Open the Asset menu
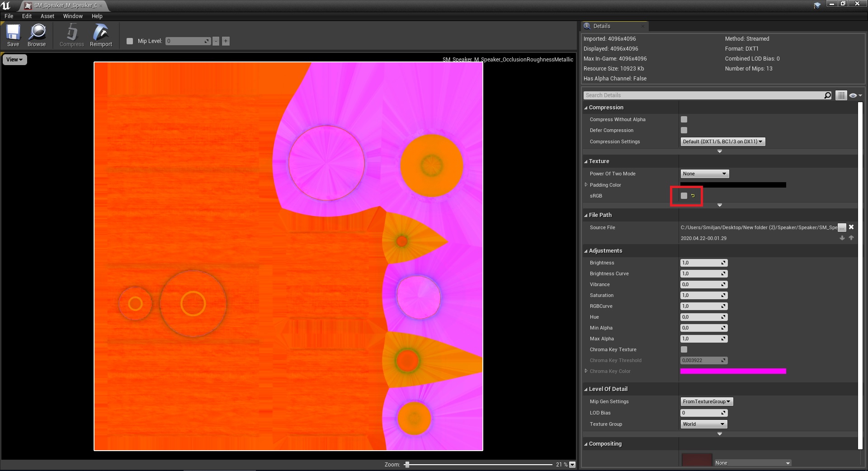Image resolution: width=868 pixels, height=471 pixels. point(47,16)
